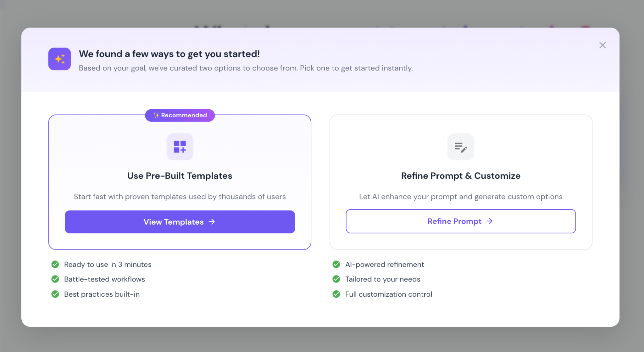Click checkmark beside Battle-tested workflows
This screenshot has width=644, height=352.
click(x=55, y=279)
